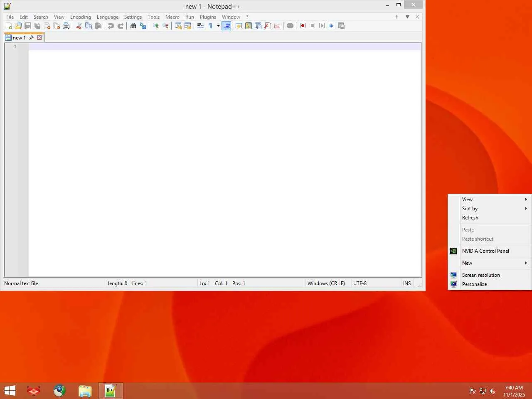The height and width of the screenshot is (399, 532).
Task: Open the Run menu
Action: (190, 17)
